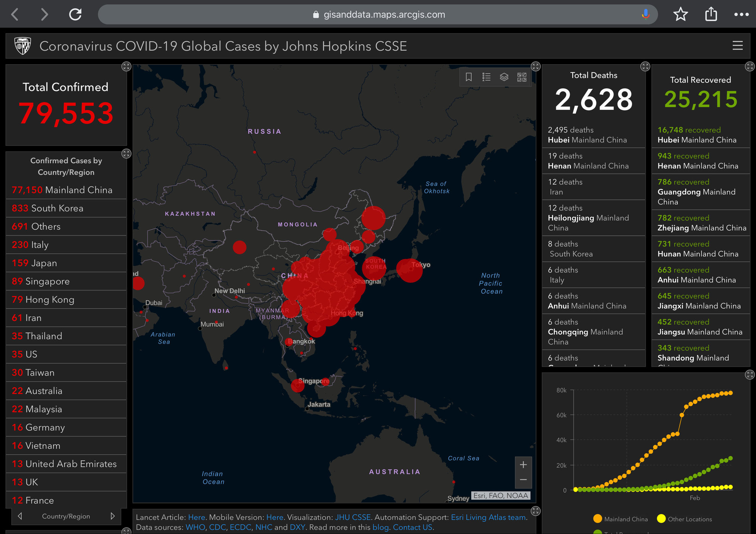Click the Hubei 2,495 deaths entry
This screenshot has width=756, height=534.
(594, 135)
